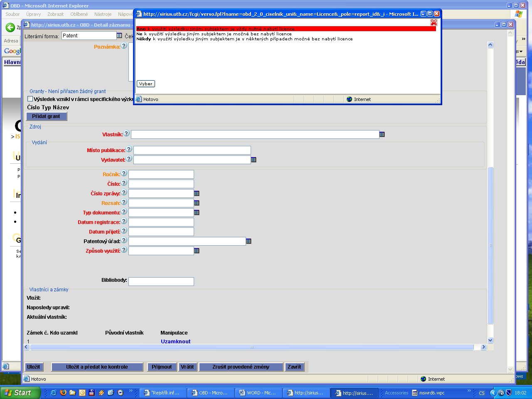Open Internet Explorer from the quick launch bar
The image size is (532, 399).
[53, 392]
